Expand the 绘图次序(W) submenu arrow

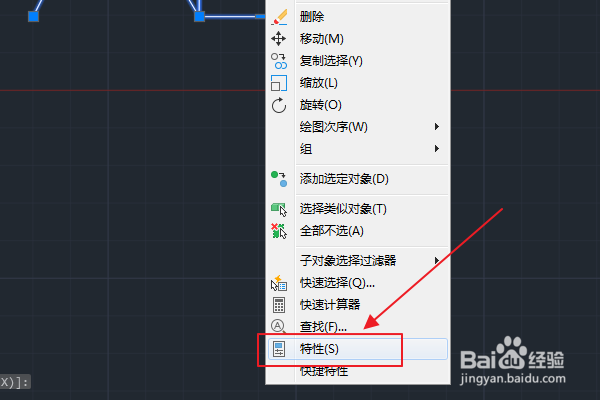[x=437, y=127]
